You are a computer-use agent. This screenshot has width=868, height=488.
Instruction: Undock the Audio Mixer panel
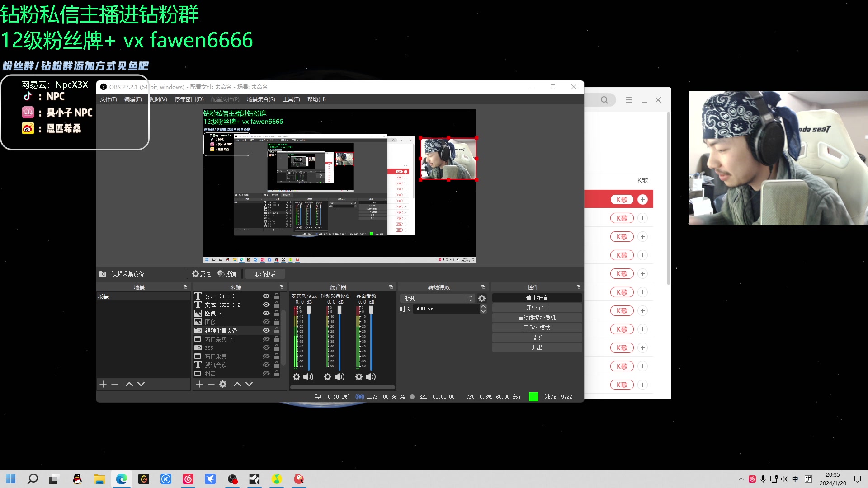[x=391, y=287]
